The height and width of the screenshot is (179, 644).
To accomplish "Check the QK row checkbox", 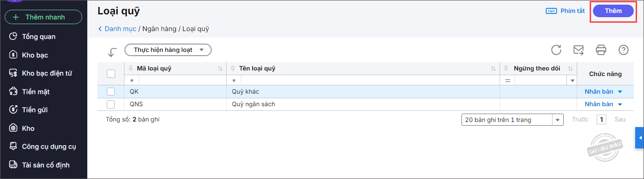I will pyautogui.click(x=111, y=91).
